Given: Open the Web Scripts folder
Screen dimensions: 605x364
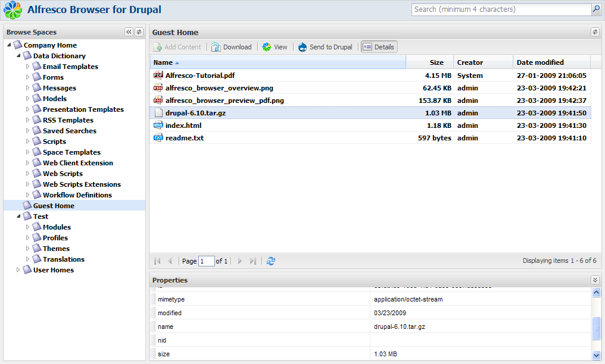Looking at the screenshot, I should point(63,174).
